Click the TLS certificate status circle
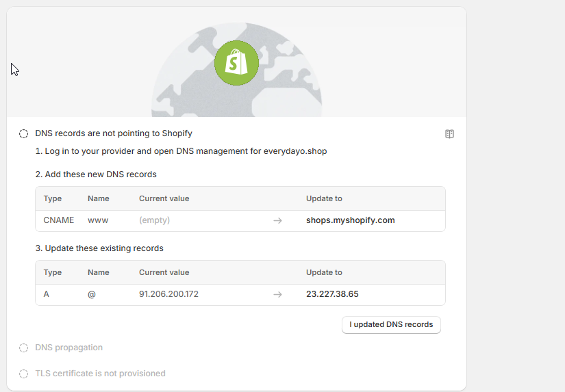The width and height of the screenshot is (565, 392). pyautogui.click(x=23, y=374)
